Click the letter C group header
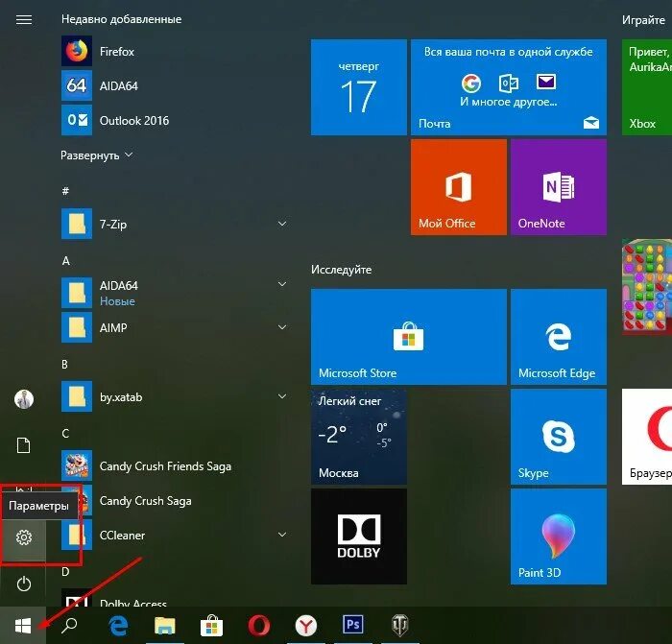672x644 pixels. pos(65,433)
